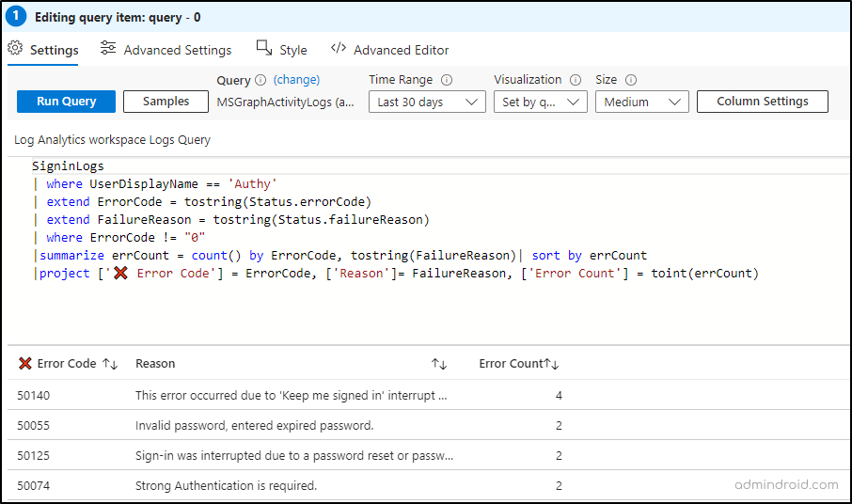The width and height of the screenshot is (852, 504).
Task: Open Column Settings
Action: [x=763, y=102]
